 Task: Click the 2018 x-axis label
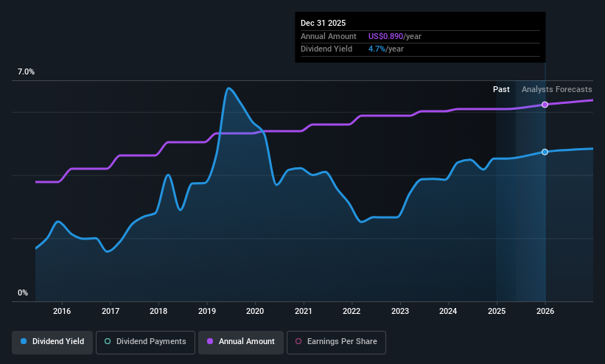[x=158, y=311]
